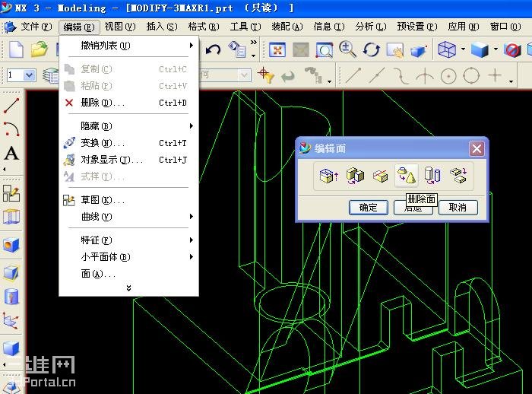
Task: Click the Zoom in/out icon
Action: click(x=348, y=49)
